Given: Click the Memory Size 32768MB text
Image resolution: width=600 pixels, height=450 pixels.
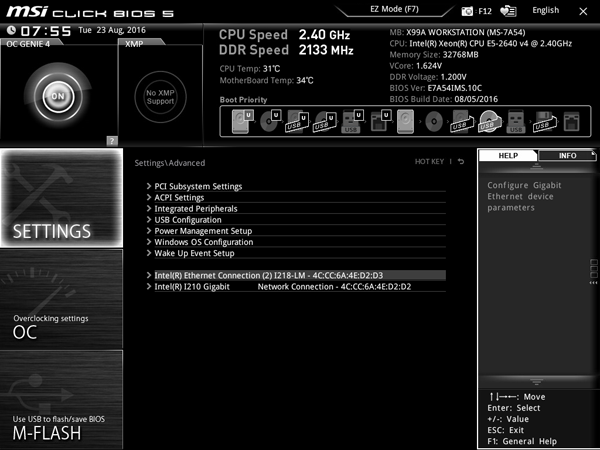Looking at the screenshot, I should 434,55.
